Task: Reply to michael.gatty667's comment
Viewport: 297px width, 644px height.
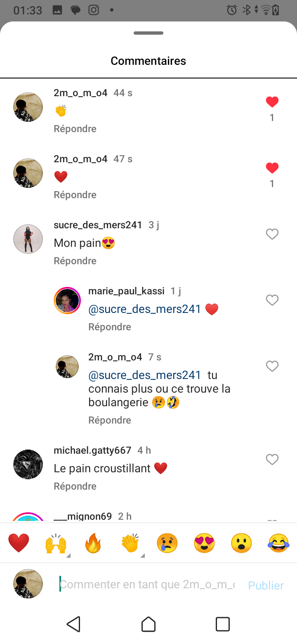Action: pyautogui.click(x=75, y=486)
